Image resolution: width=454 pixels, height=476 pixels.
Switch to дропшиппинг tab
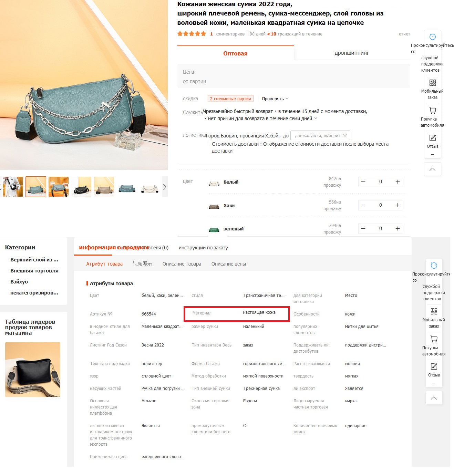(352, 53)
